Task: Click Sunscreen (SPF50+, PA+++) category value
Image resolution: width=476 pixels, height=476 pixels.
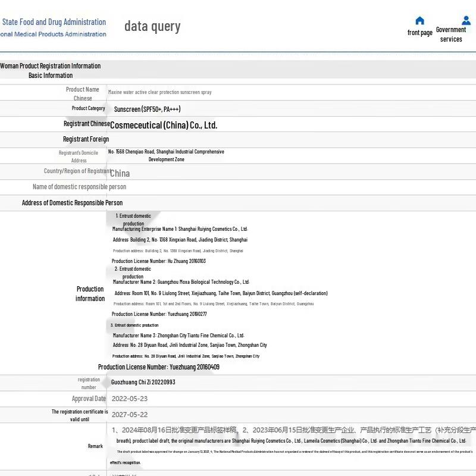Action: [147, 109]
